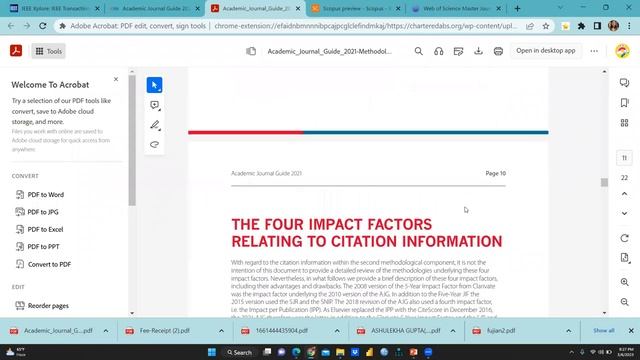Expand options for Fee-Receipt (2).pdf download
Viewport: 640px width, 360px height.
click(x=221, y=331)
